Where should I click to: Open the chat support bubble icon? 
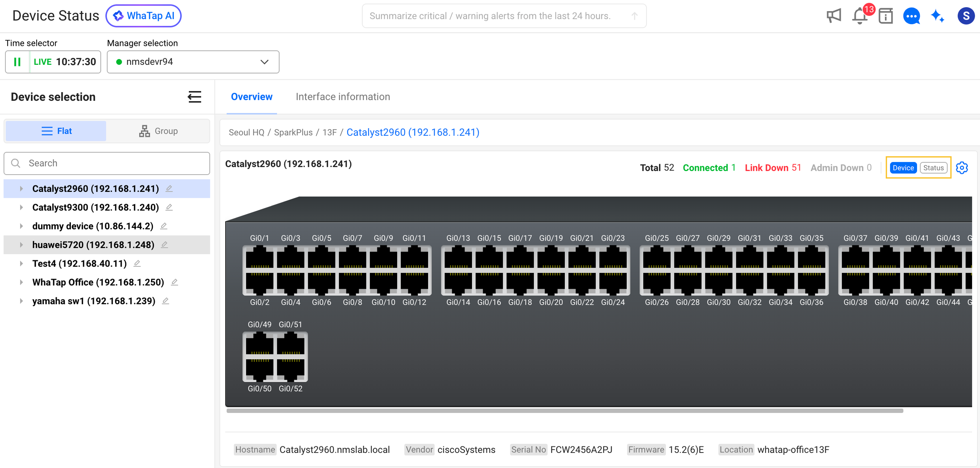[x=912, y=16]
